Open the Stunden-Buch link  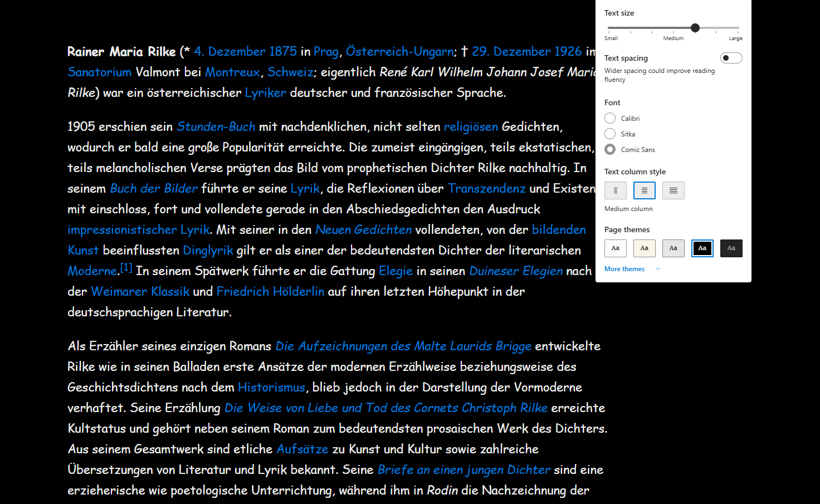(x=216, y=126)
